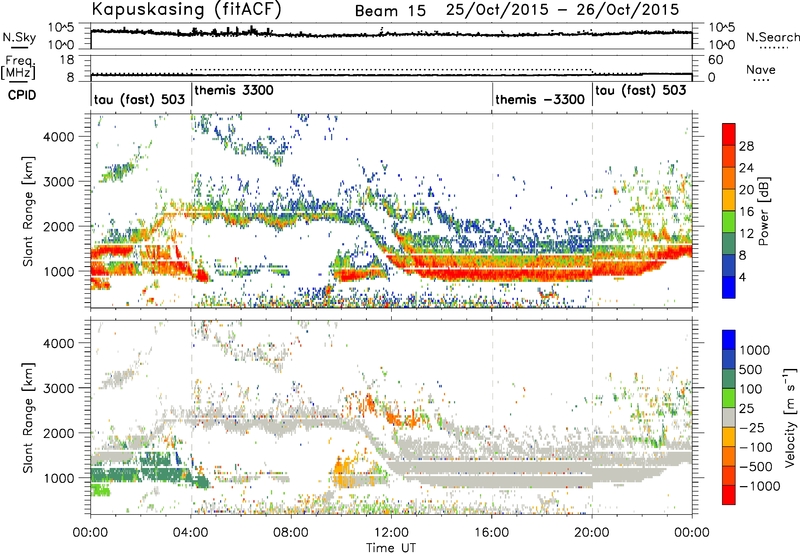
Task: Click the "Slant Range [km]" label of the power panel
Action: coord(28,211)
